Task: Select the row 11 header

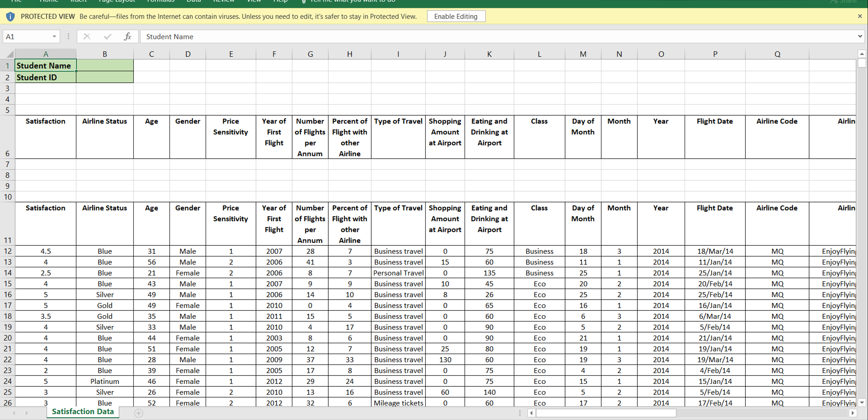Action: (7, 224)
